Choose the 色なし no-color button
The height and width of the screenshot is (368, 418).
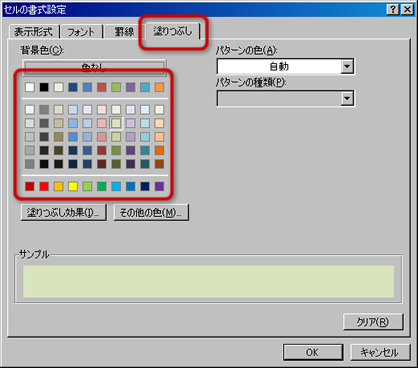(x=94, y=68)
